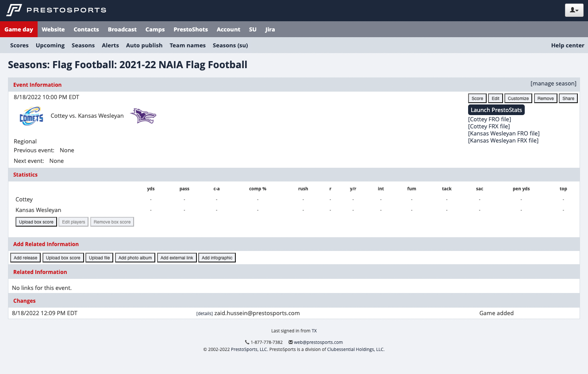Open the Help center link
Image resolution: width=588 pixels, height=374 pixels.
pyautogui.click(x=568, y=45)
